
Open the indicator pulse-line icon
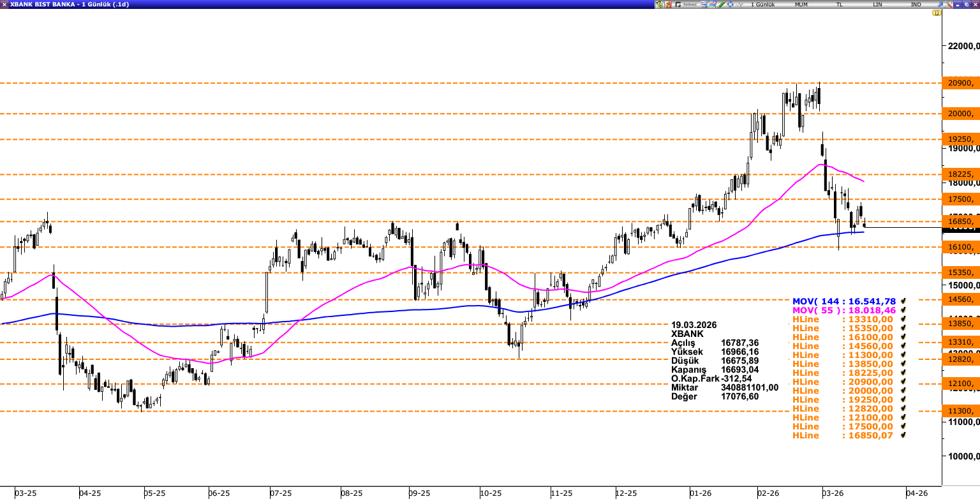[x=739, y=4]
